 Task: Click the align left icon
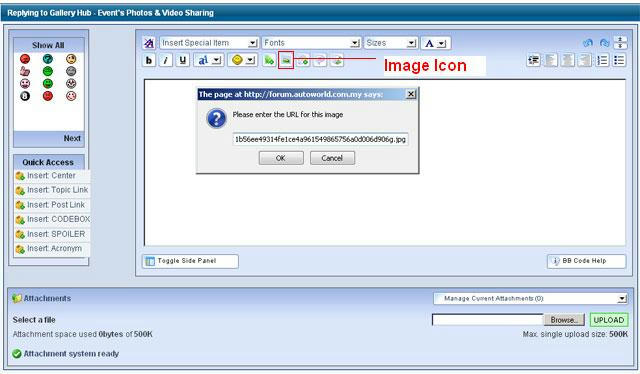[x=551, y=60]
